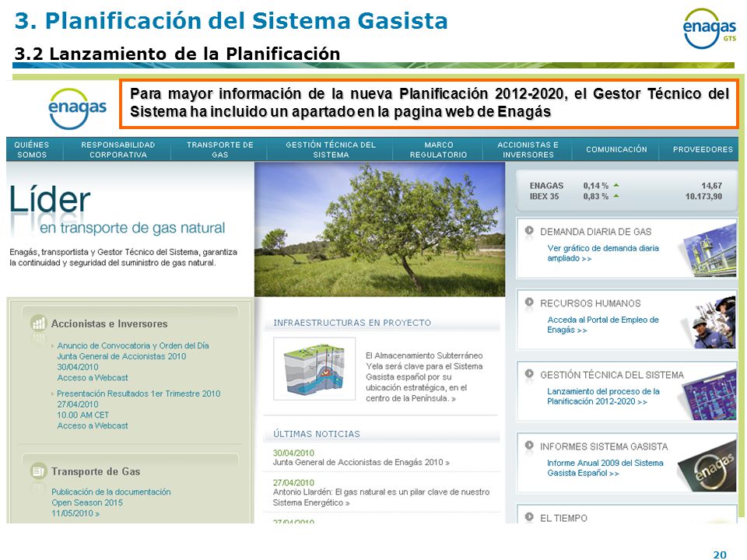The image size is (747, 560).
Task: Open Junta General de Accionistas de Enagás 2010 news
Action: [361, 462]
